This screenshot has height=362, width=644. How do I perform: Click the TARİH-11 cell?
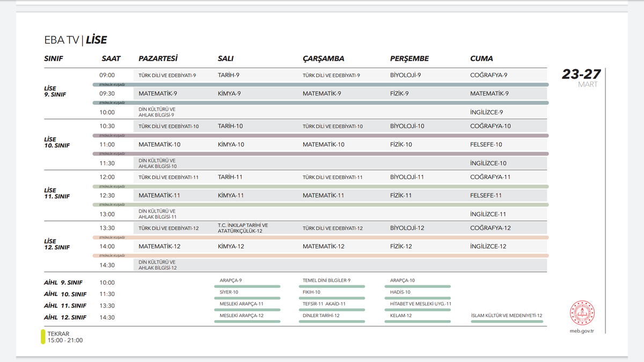(x=230, y=177)
